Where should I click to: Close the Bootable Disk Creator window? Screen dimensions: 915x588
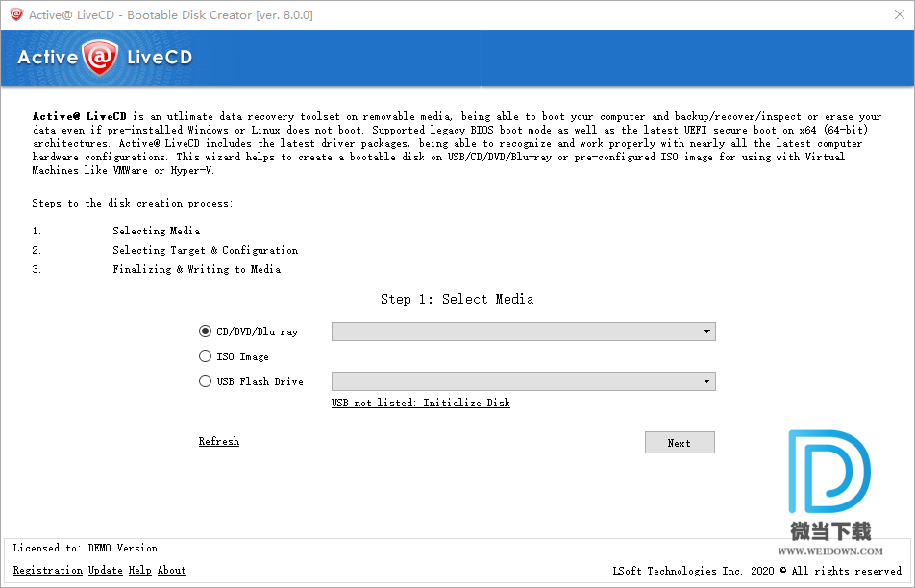tap(900, 14)
